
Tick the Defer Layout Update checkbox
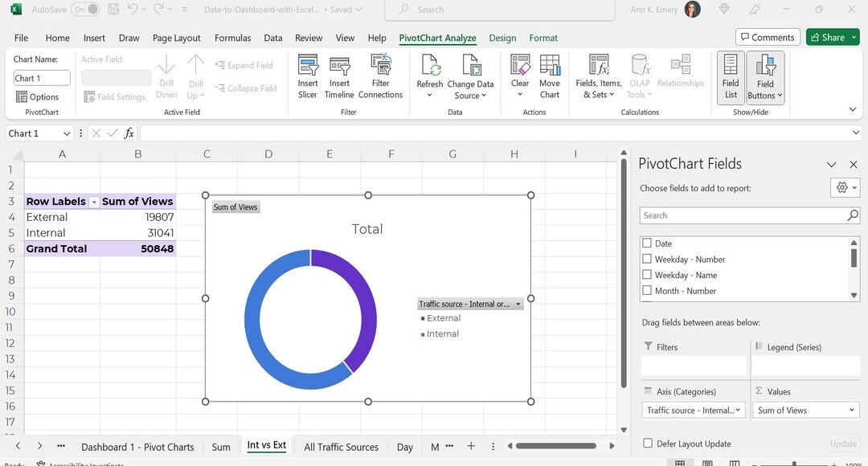tap(648, 444)
